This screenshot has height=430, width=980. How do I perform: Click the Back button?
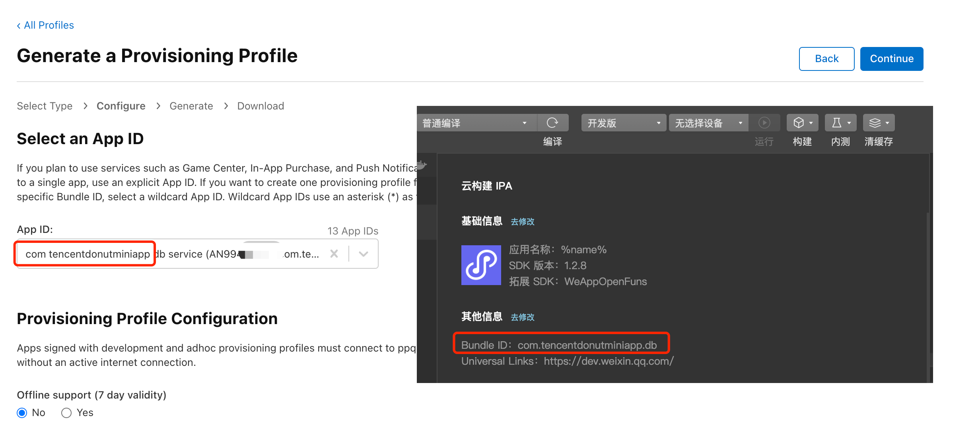click(826, 59)
